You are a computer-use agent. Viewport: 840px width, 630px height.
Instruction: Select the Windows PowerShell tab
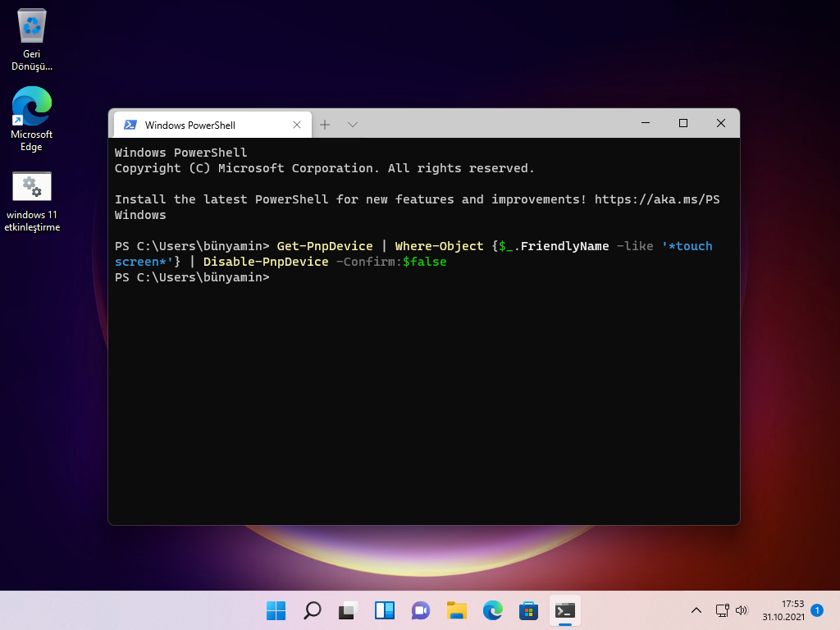click(x=212, y=125)
